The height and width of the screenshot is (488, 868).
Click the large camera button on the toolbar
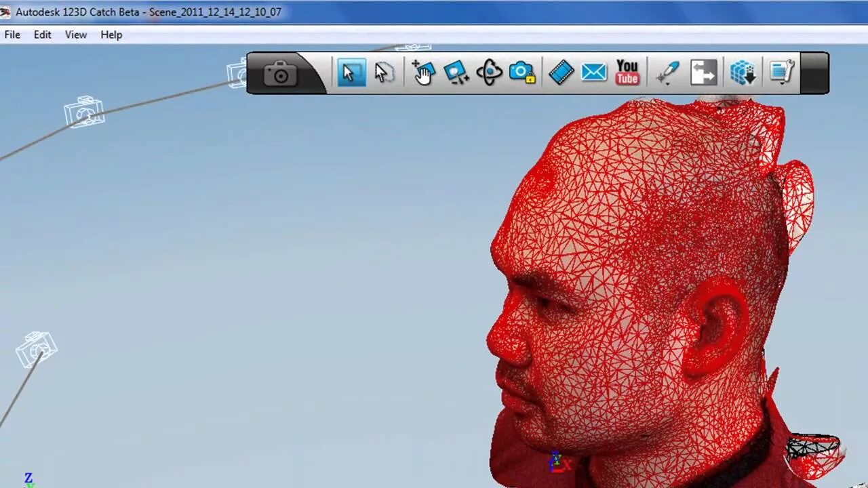tap(281, 73)
